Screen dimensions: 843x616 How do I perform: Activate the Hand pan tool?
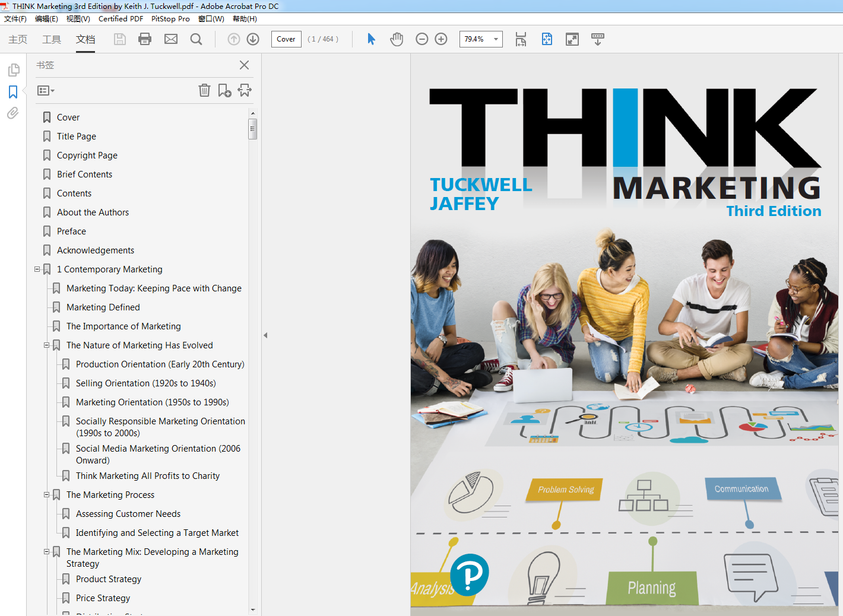397,39
